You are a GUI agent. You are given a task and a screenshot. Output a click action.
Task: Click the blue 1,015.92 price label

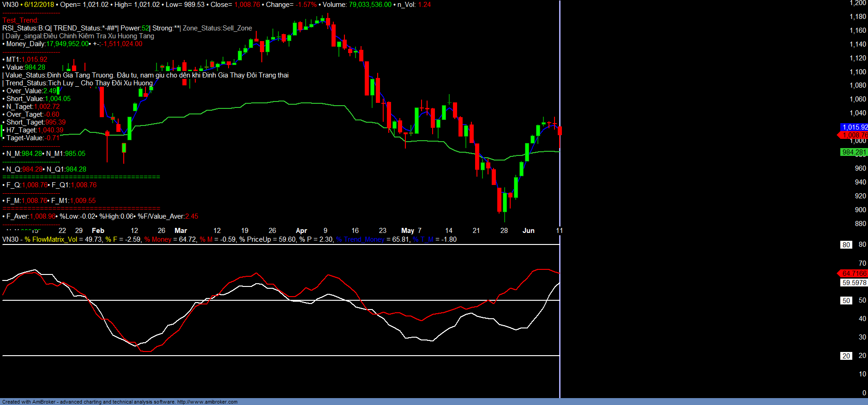coord(854,127)
